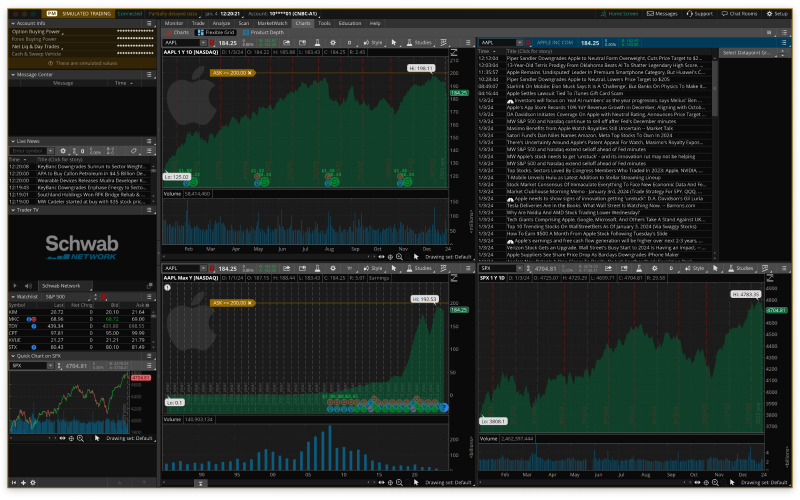
Task: Open Messages from the top bar
Action: tap(661, 14)
